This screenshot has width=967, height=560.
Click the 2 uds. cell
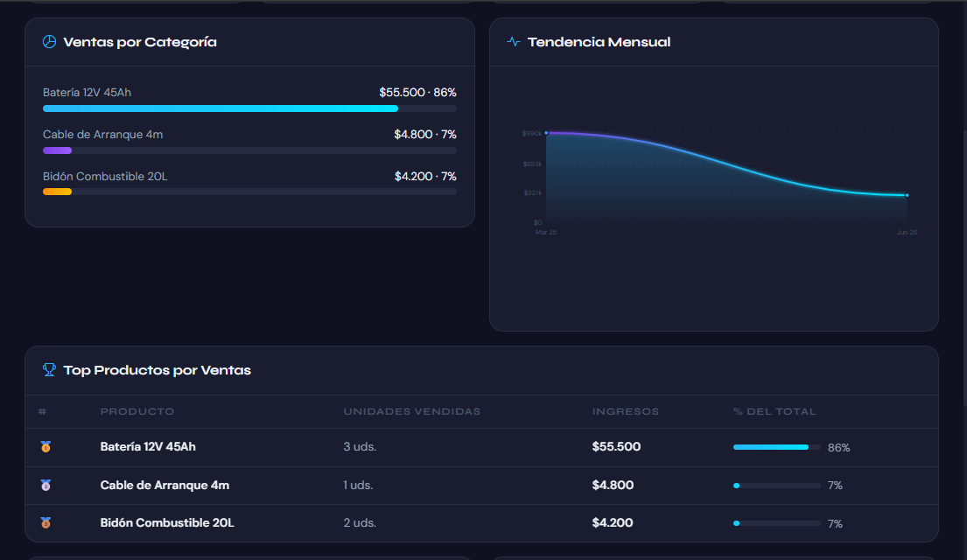360,523
